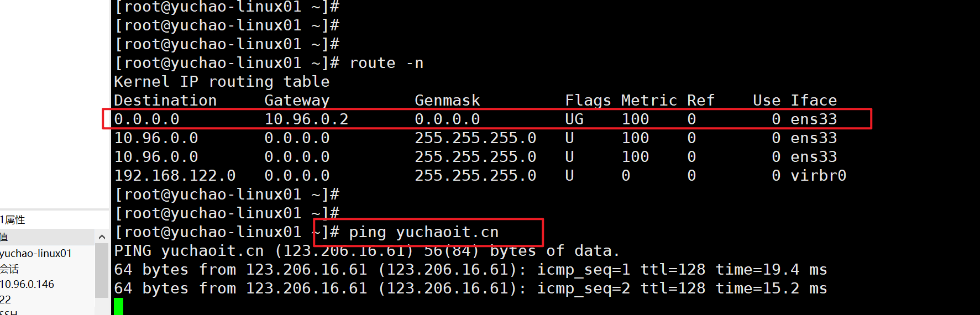Click the Genmask column heading

point(447,101)
